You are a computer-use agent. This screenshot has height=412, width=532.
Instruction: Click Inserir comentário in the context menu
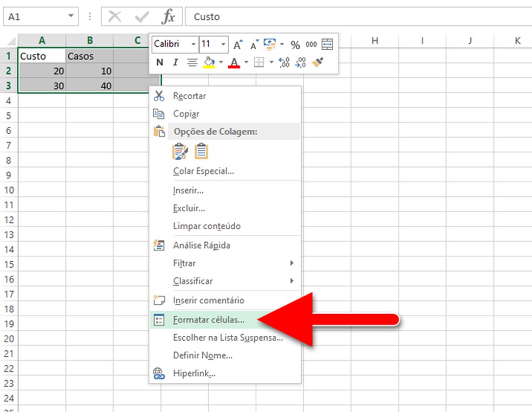click(208, 300)
